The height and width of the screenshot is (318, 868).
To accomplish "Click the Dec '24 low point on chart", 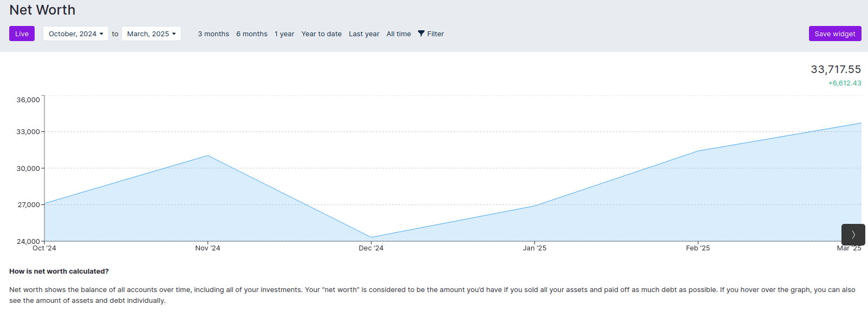I will pos(371,237).
